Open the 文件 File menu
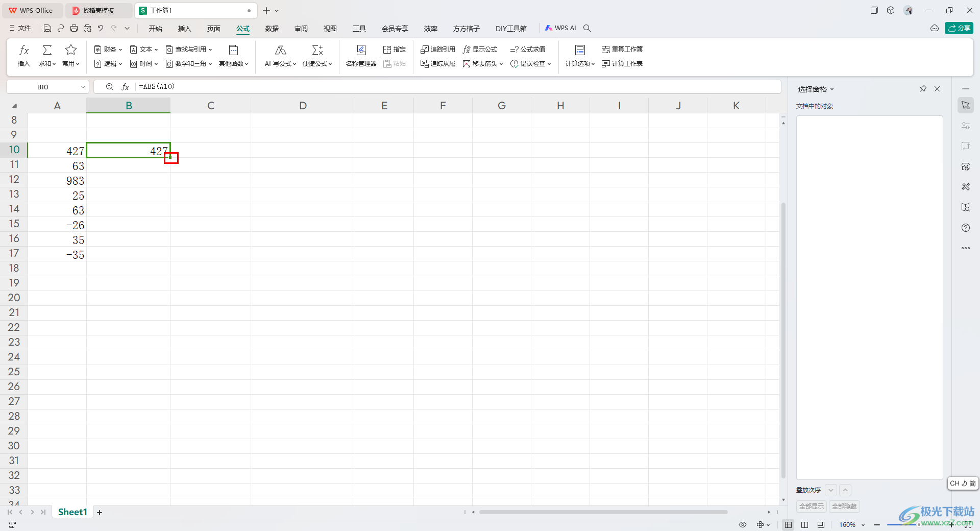Image resolution: width=980 pixels, height=531 pixels. click(20, 29)
